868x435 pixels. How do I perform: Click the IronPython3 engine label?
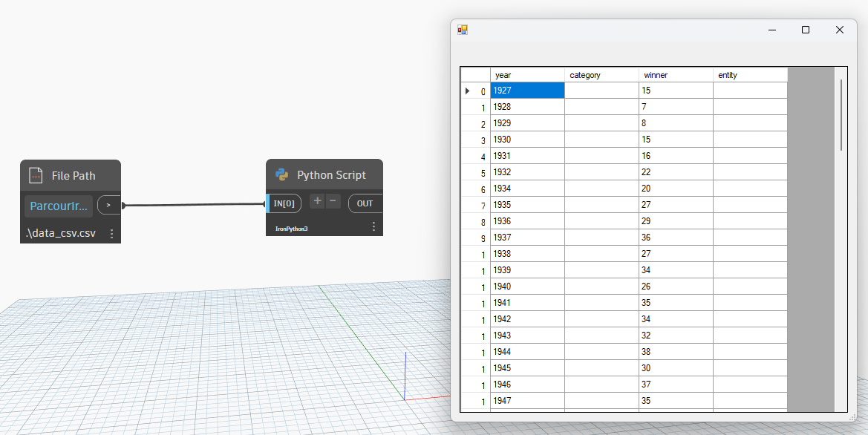click(292, 229)
